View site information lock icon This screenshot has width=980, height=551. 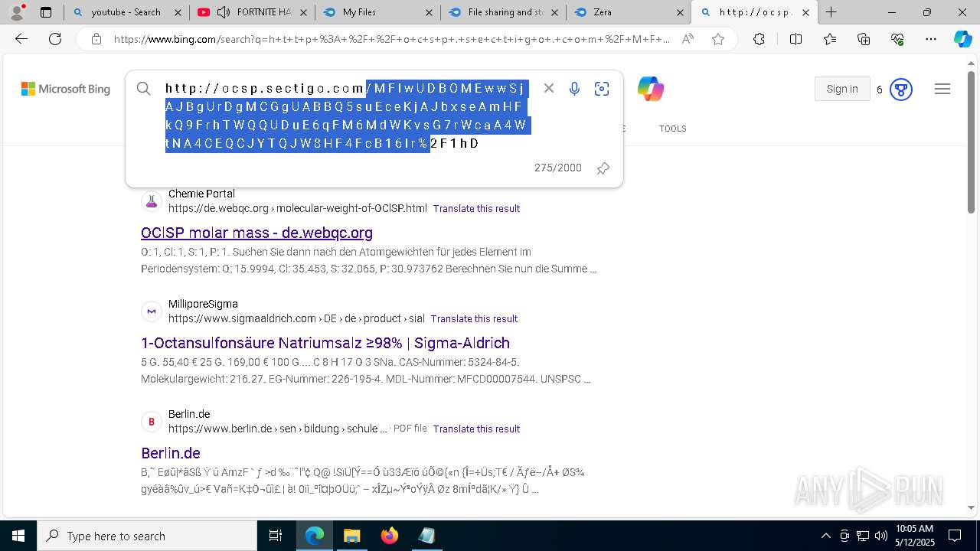pos(96,39)
